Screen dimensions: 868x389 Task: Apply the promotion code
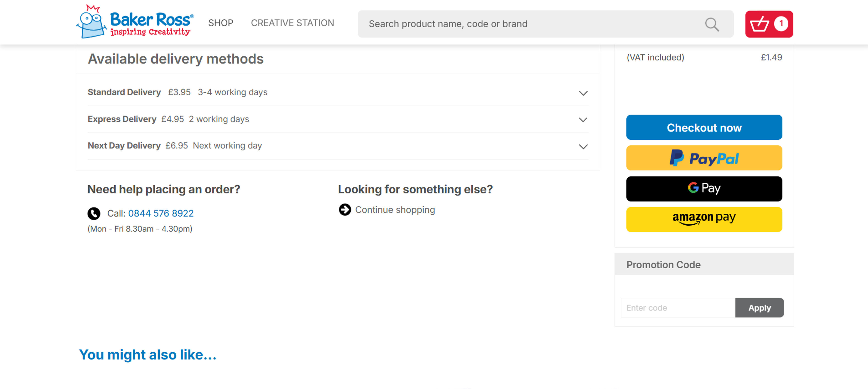[x=759, y=307]
